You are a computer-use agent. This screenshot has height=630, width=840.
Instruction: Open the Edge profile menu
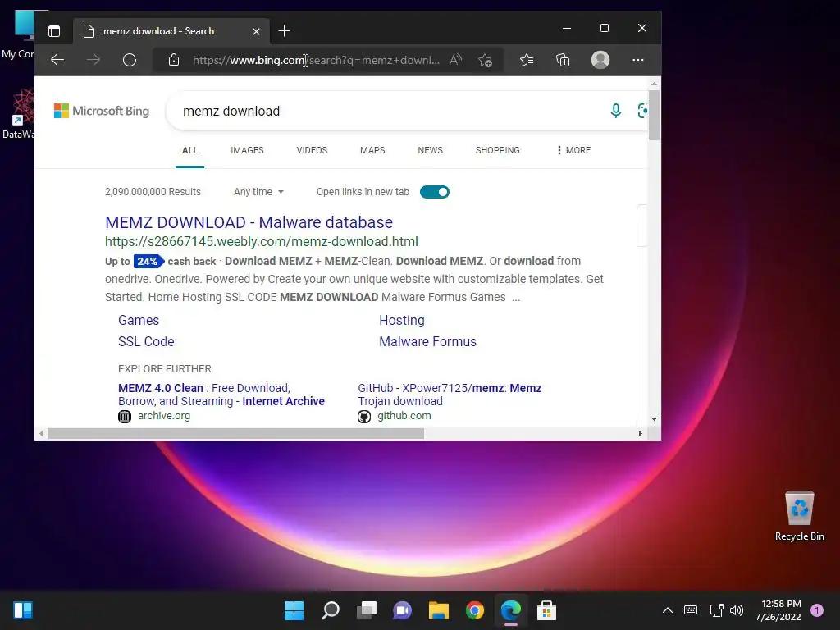click(x=600, y=59)
